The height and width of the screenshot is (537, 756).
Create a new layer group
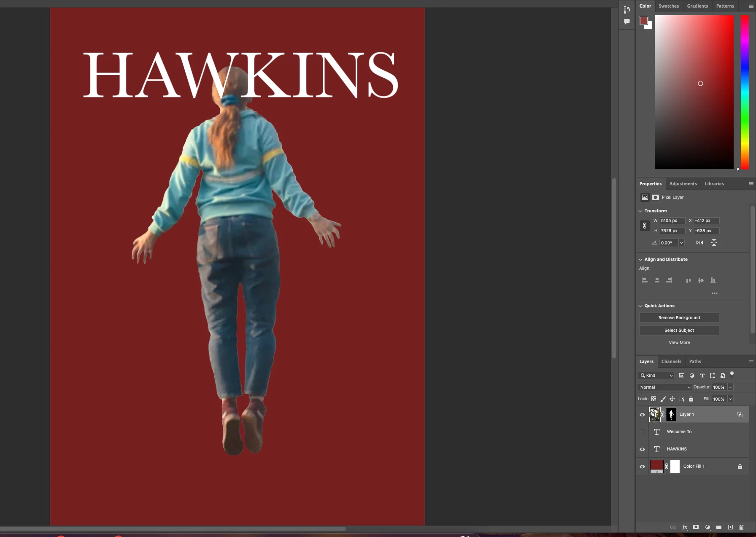coord(719,527)
